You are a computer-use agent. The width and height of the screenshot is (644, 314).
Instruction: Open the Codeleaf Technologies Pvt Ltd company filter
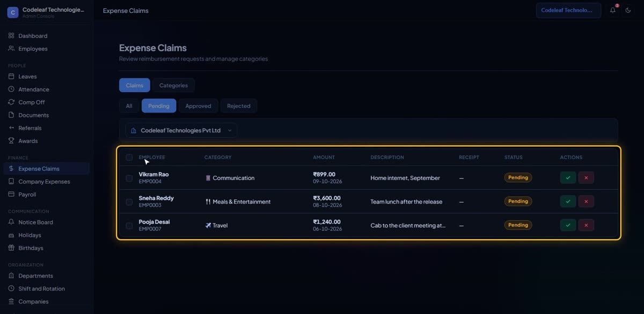click(x=181, y=130)
